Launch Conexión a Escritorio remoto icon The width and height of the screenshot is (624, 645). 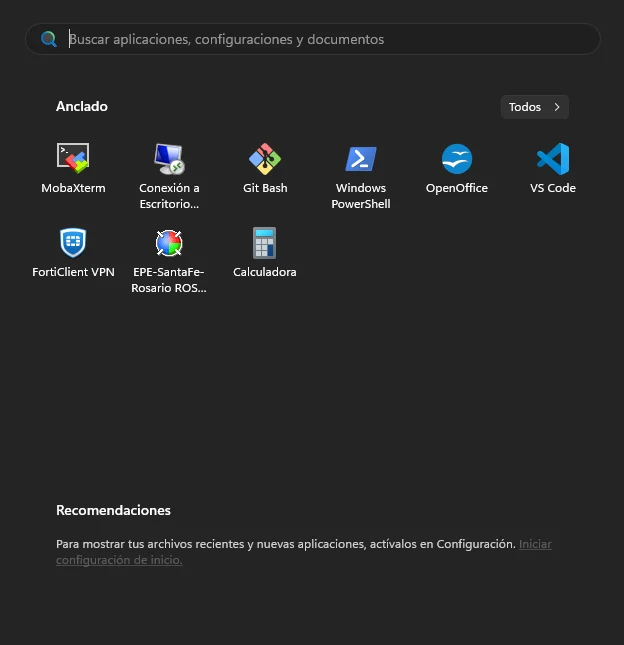[x=169, y=159]
